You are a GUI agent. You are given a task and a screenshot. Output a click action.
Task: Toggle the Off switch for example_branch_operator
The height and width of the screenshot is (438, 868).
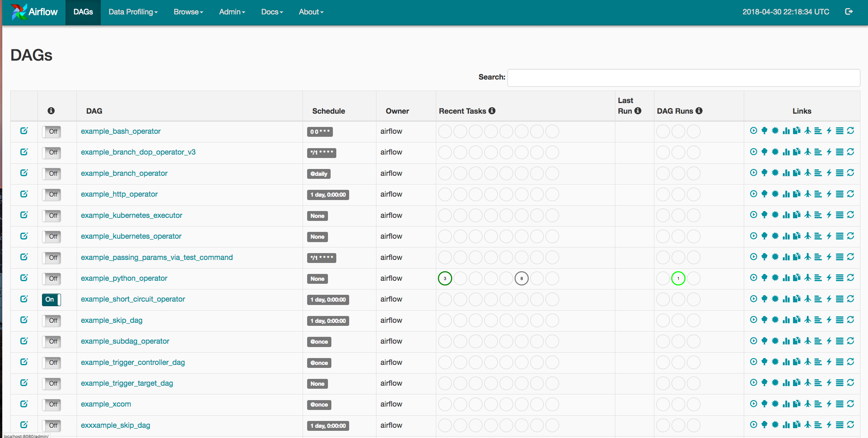pos(52,173)
